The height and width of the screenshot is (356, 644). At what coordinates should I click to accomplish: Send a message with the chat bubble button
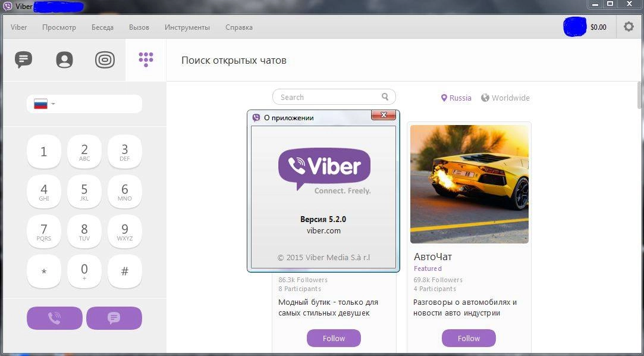[x=114, y=318]
